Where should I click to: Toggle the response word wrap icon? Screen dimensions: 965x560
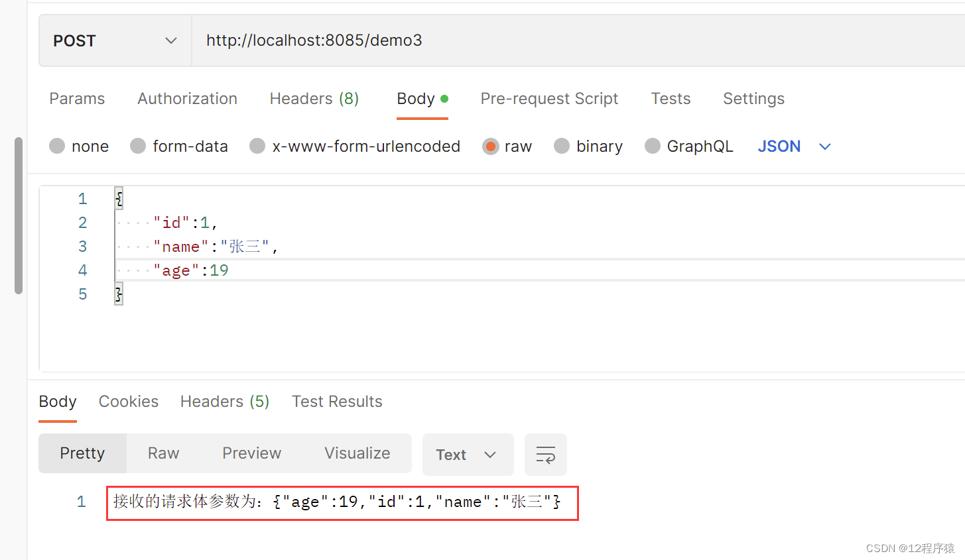point(545,455)
